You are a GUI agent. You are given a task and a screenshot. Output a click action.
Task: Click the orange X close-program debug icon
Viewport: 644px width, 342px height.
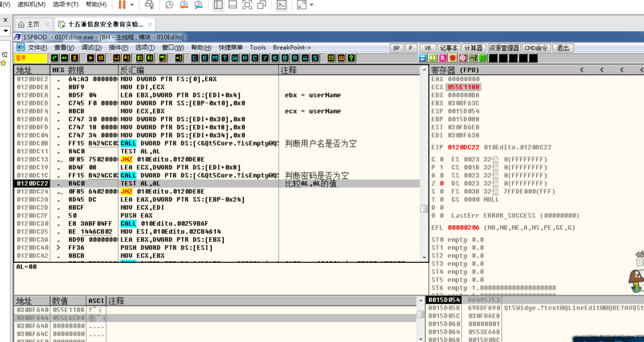point(74,58)
